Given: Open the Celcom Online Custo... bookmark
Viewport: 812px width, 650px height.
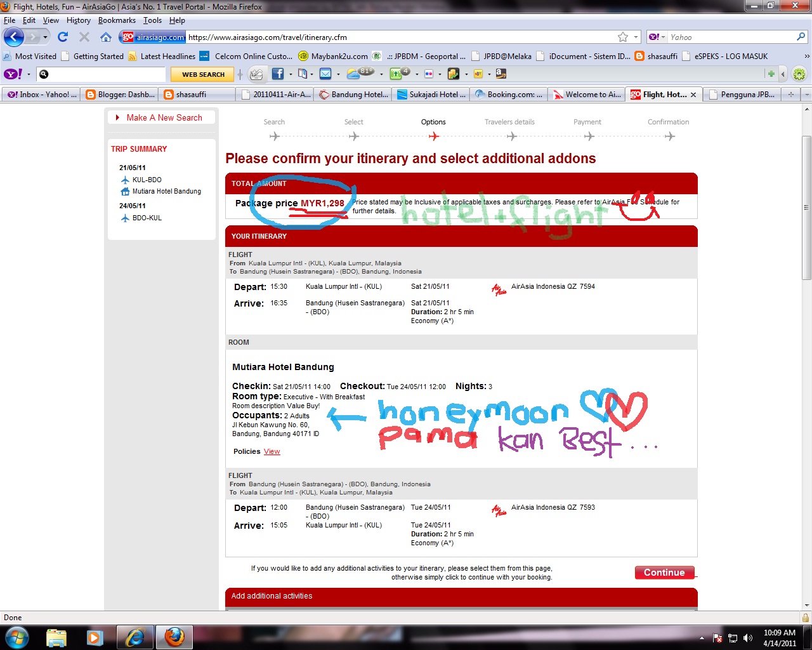Looking at the screenshot, I should pyautogui.click(x=246, y=56).
